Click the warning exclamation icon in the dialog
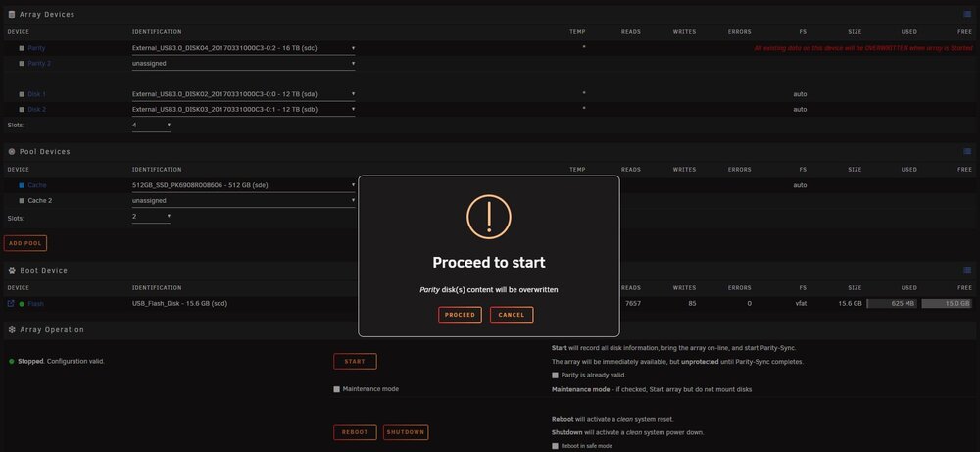This screenshot has height=452, width=980. pos(489,217)
